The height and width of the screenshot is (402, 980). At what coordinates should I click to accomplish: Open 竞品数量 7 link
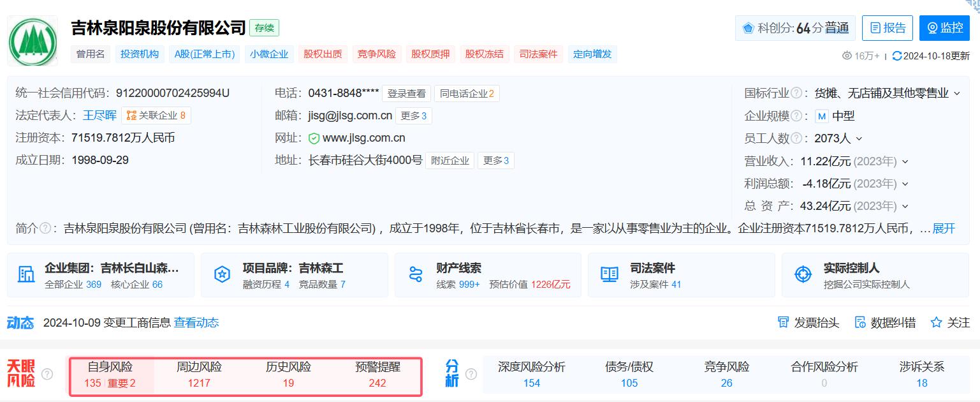pos(322,285)
